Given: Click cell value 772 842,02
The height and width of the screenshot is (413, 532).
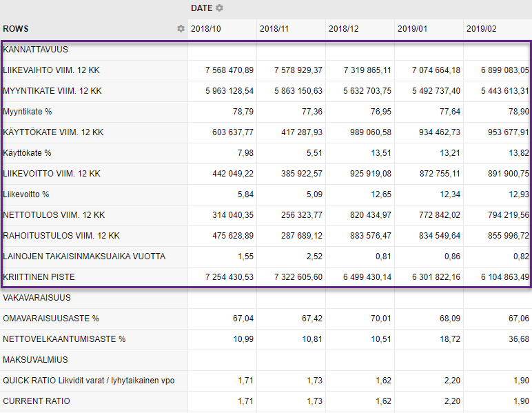Looking at the screenshot, I should click(x=440, y=215).
